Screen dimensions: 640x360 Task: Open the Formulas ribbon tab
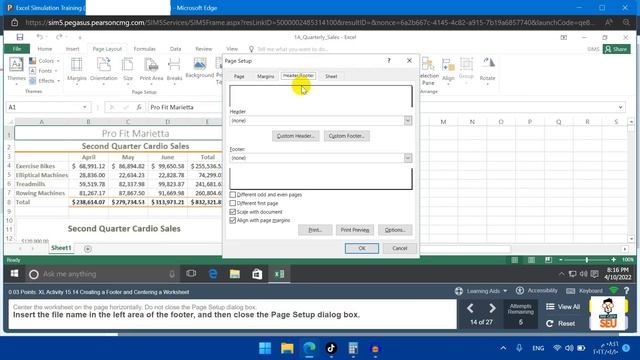click(x=144, y=49)
